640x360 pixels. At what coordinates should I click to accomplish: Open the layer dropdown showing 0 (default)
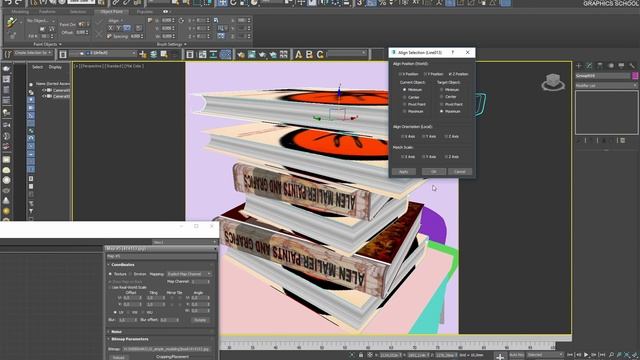(102, 53)
